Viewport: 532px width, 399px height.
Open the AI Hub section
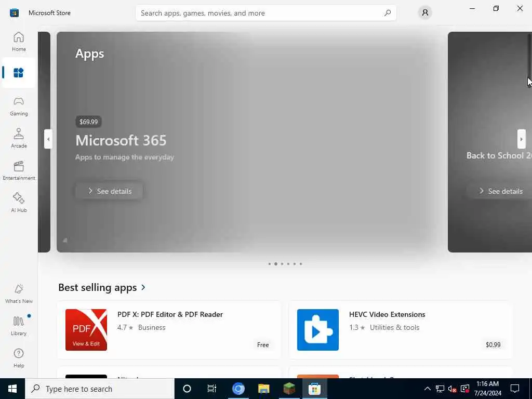click(x=19, y=203)
